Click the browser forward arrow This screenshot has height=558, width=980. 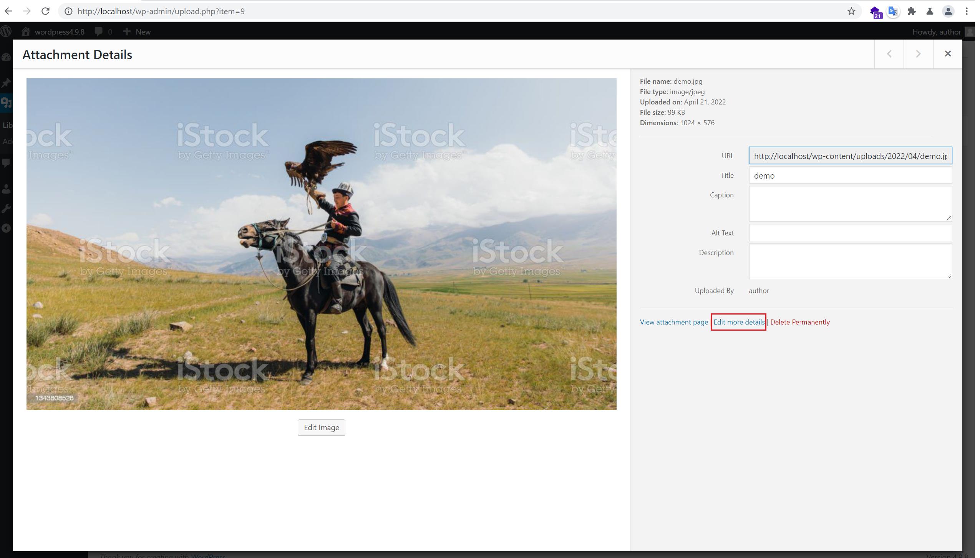(27, 11)
